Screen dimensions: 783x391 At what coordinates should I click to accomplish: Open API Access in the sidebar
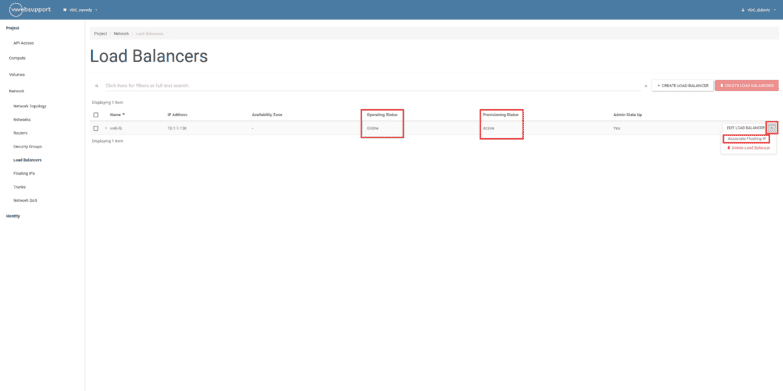coord(23,43)
